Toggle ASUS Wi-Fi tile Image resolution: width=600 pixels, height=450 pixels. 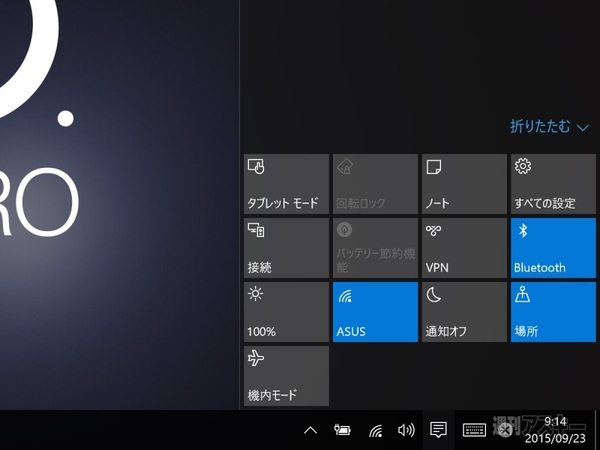pos(375,312)
